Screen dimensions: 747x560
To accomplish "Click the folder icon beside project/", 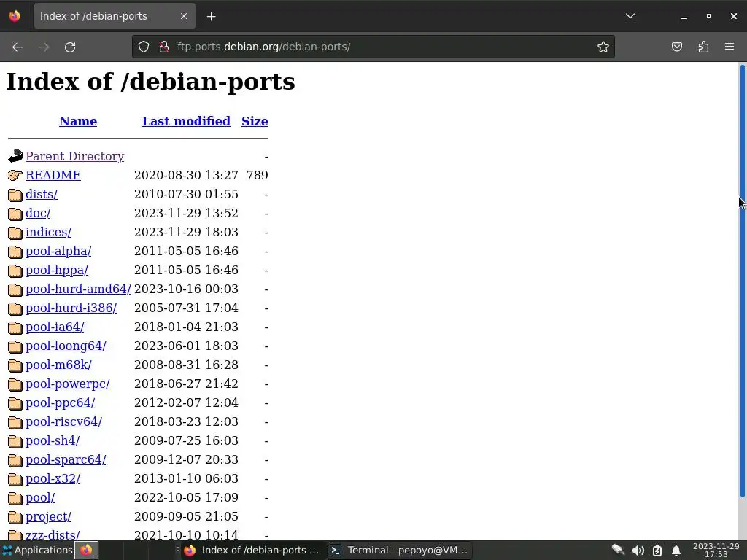I will tap(15, 517).
